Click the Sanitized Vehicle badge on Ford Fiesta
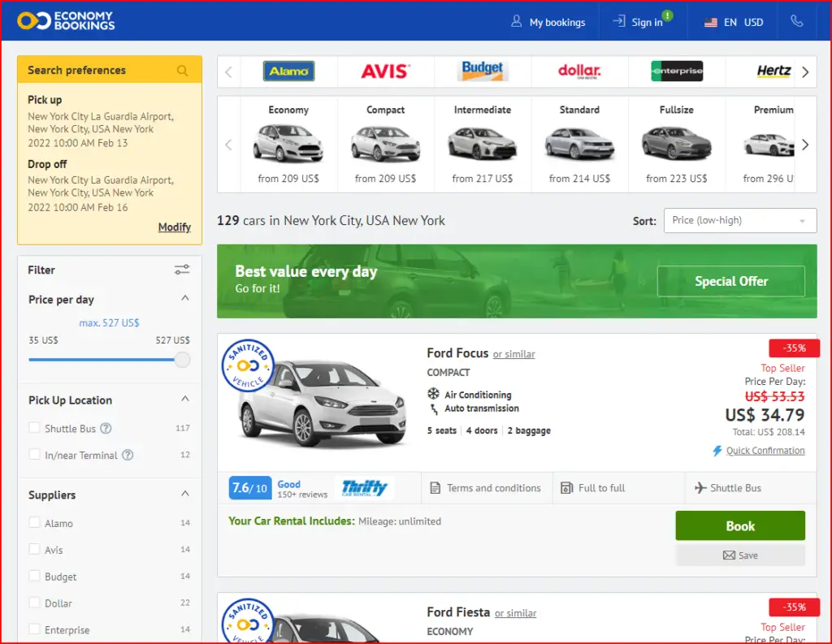Screen dimensions: 832x644 248,620
